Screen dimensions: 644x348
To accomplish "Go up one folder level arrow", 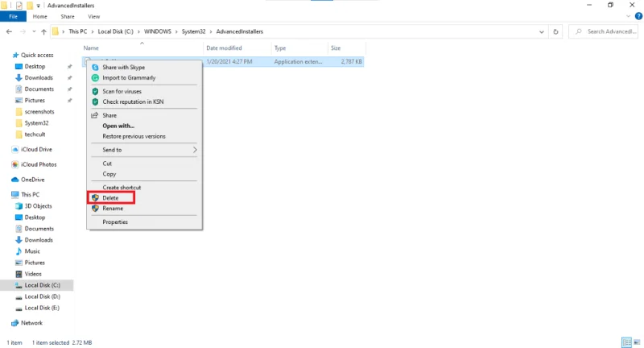I will [x=43, y=31].
